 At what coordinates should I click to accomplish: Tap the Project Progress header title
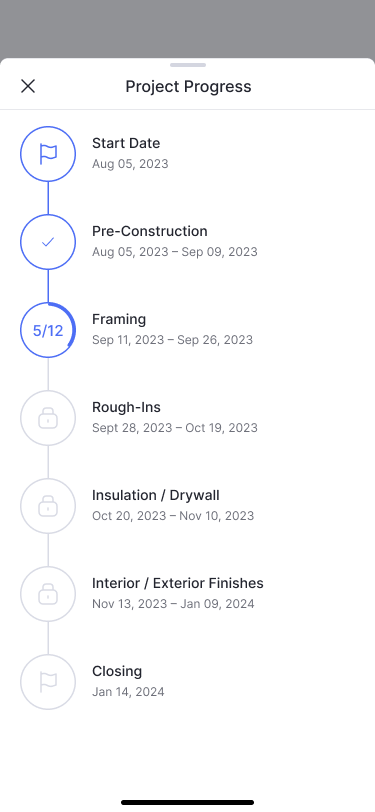tap(188, 86)
